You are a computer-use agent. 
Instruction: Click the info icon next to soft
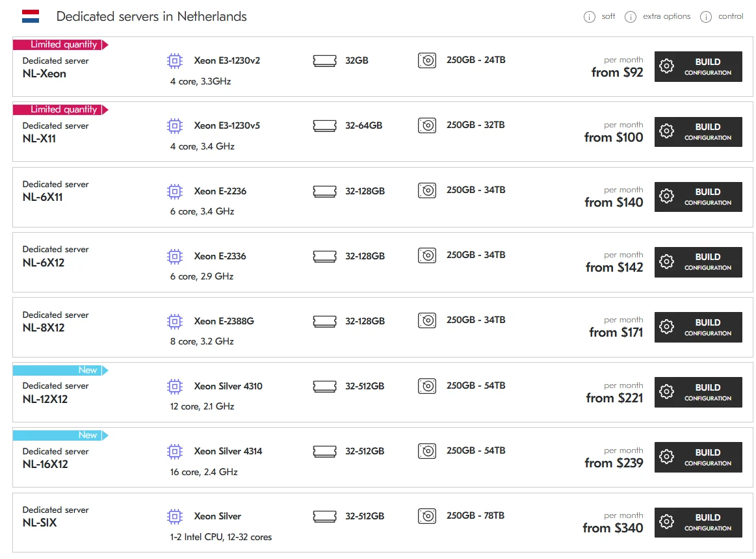coord(590,17)
